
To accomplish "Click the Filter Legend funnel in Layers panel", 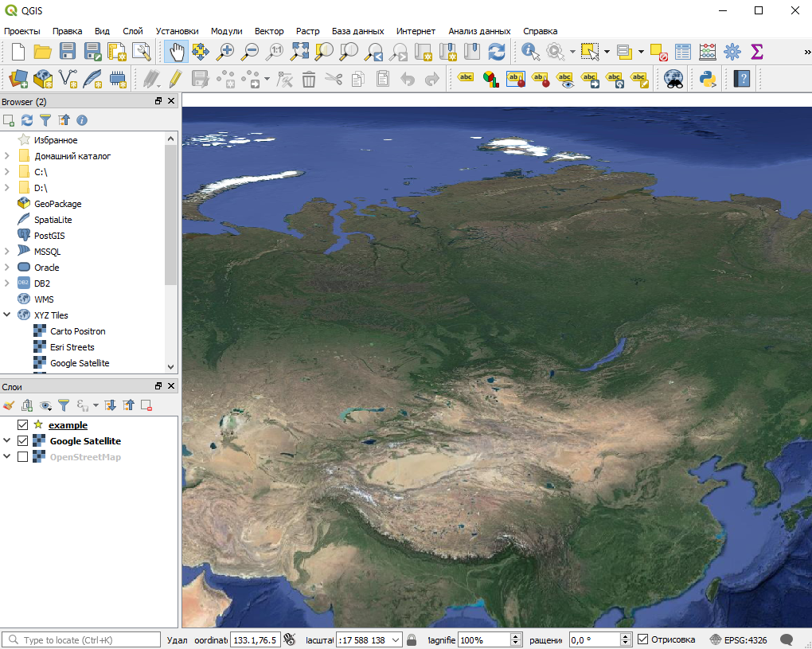I will tap(64, 405).
